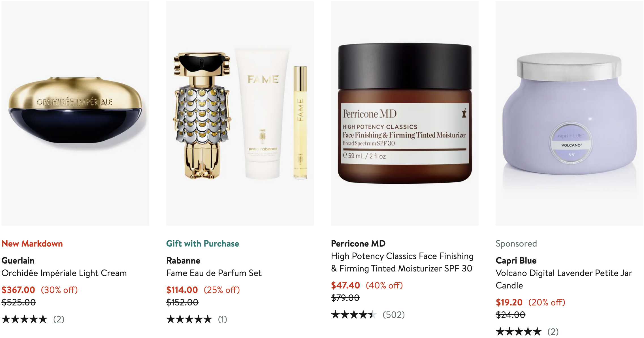
Task: Click the $19.20 sale price for the candle
Action: [509, 302]
